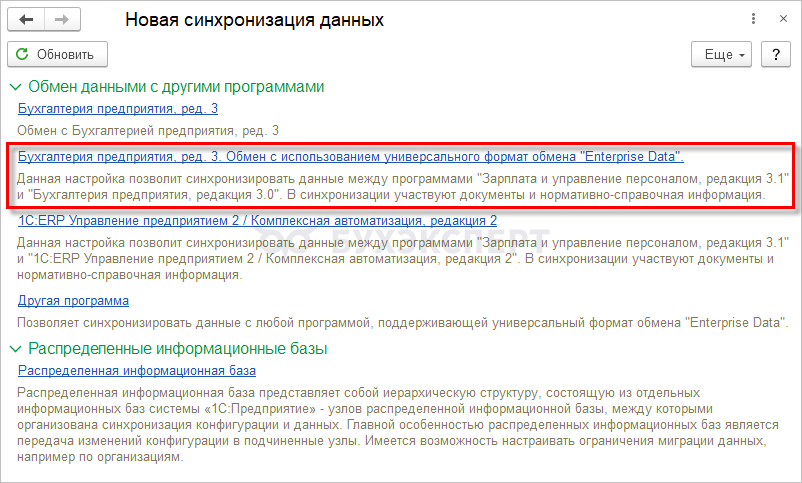Click the description paragraph under the 1С:ERP link

403,259
